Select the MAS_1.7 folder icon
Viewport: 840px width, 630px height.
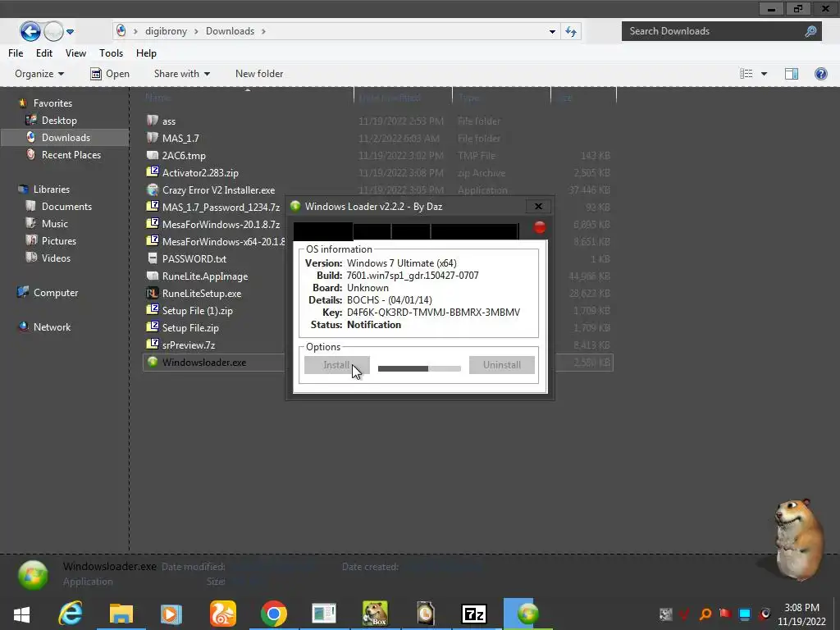pyautogui.click(x=153, y=138)
